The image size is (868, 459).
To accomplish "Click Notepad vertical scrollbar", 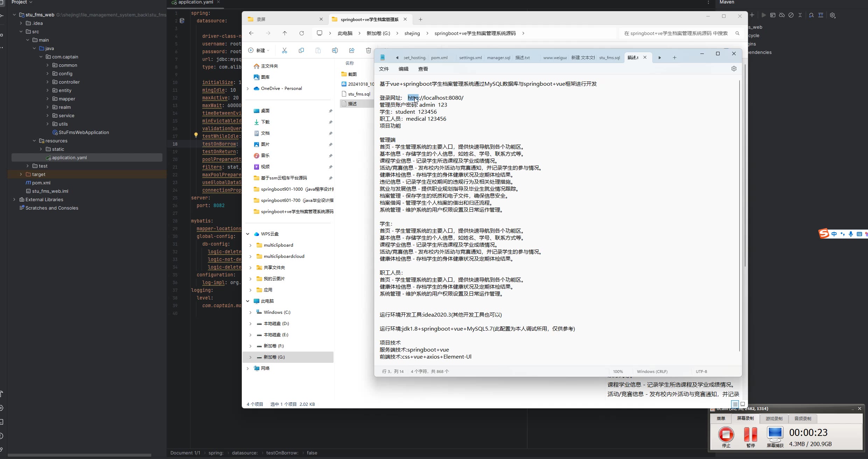I will [x=740, y=215].
